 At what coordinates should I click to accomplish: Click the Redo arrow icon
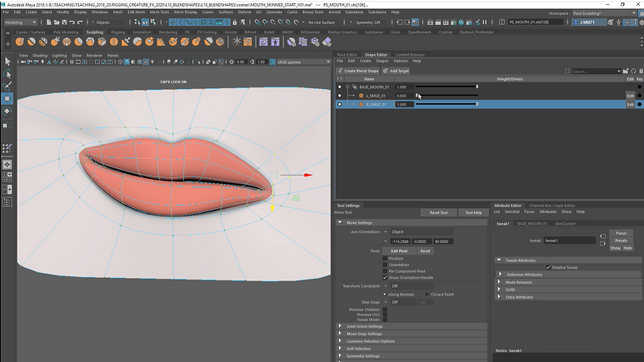(80, 22)
